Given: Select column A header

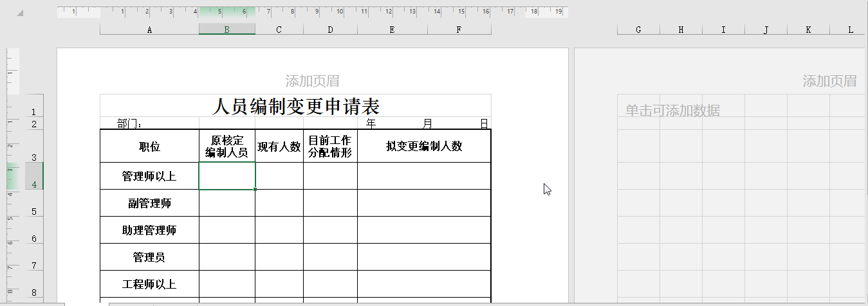Looking at the screenshot, I should click(x=149, y=30).
